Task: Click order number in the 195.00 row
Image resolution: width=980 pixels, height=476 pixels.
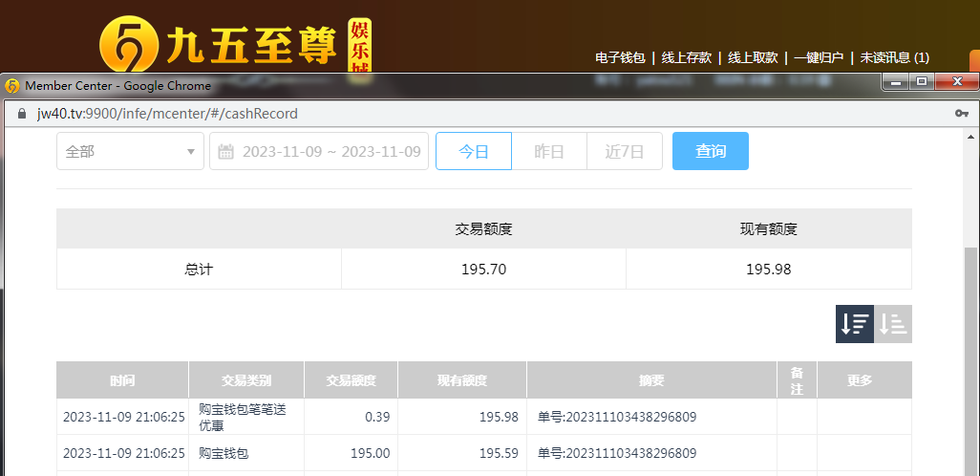Action: [x=617, y=453]
